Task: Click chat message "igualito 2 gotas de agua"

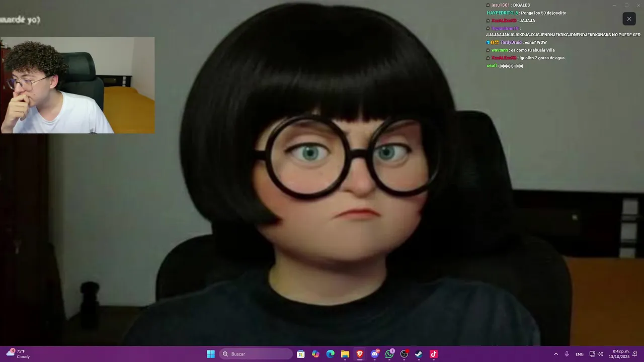Action: click(x=542, y=58)
